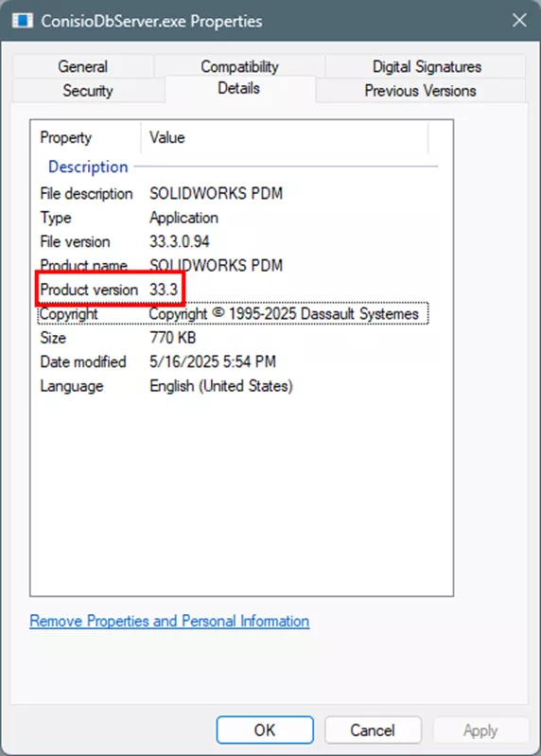The image size is (541, 756).
Task: Select the File description row label
Action: tap(86, 193)
